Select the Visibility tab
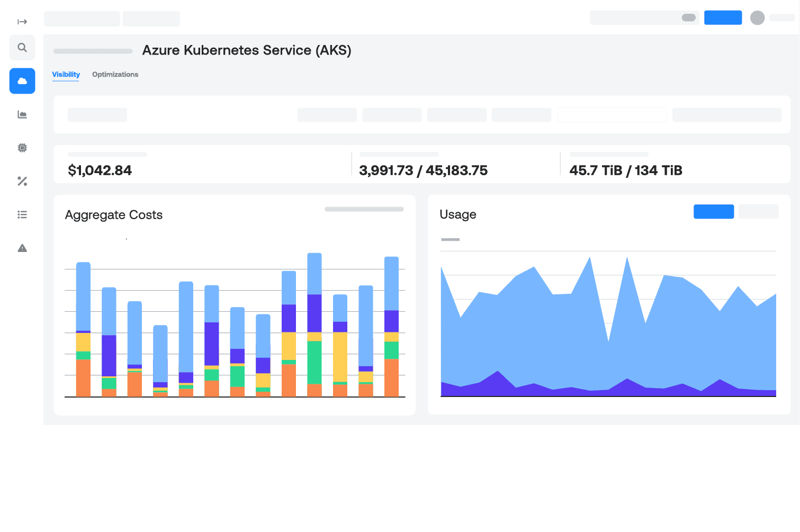Screen dimensions: 800x532 pos(66,74)
